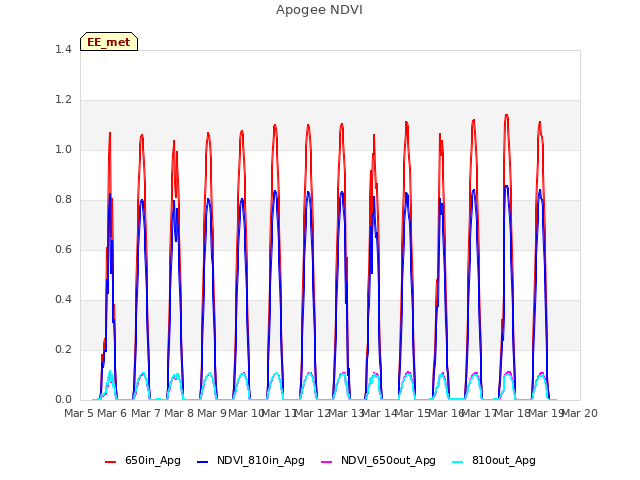Click the 1.2 y-axis tick label
The height and width of the screenshot is (480, 640).
click(63, 100)
